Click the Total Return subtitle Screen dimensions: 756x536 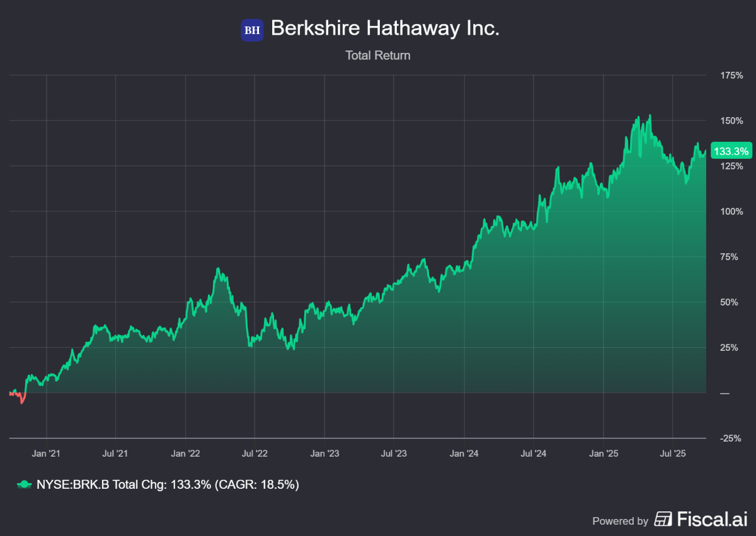point(377,55)
